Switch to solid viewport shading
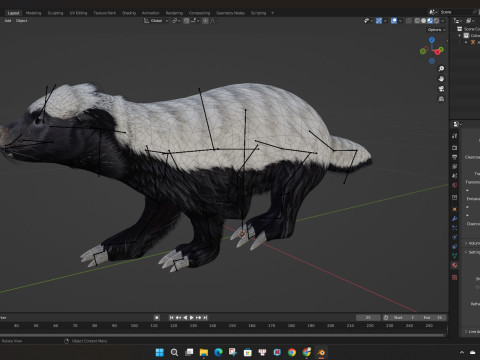This screenshot has width=480, height=360. (x=423, y=21)
